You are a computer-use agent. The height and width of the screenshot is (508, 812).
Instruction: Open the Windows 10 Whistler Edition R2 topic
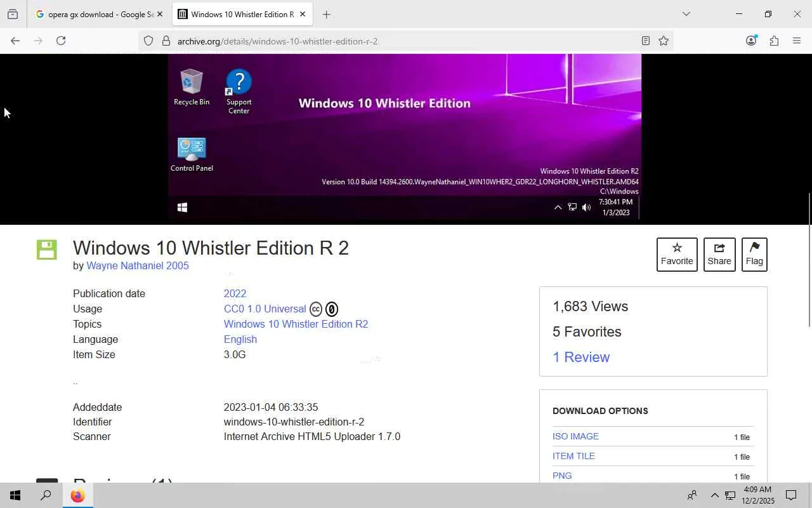296,324
